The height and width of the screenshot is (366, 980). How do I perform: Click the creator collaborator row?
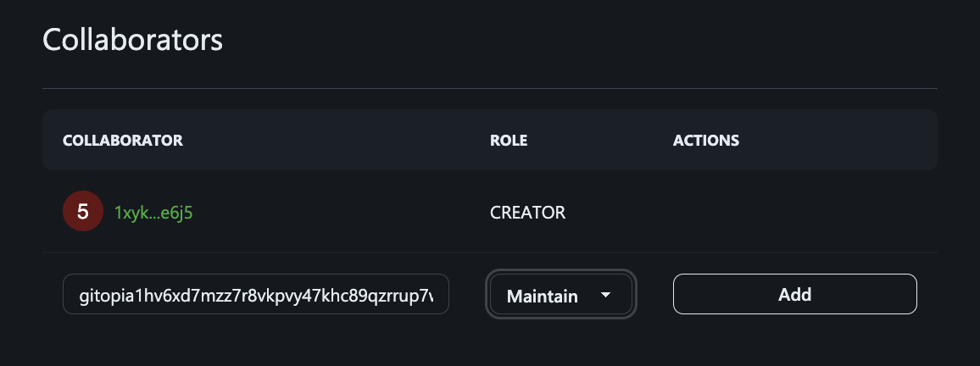tap(490, 212)
